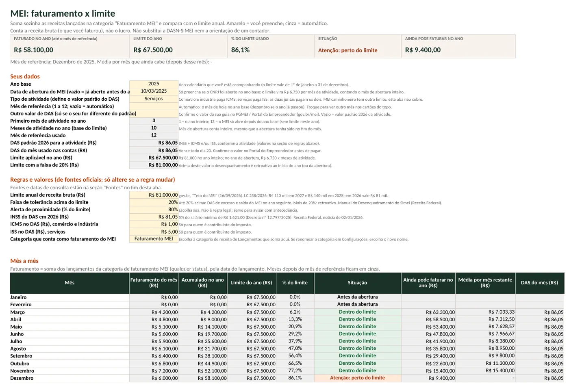Select the Regras e valores section heading
This screenshot has width=569, height=392.
point(93,180)
